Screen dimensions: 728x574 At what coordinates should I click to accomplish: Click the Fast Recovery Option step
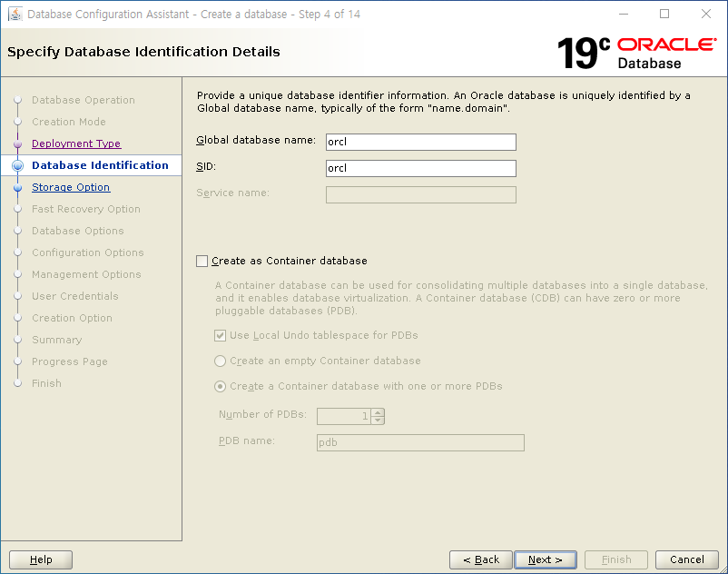click(x=86, y=209)
